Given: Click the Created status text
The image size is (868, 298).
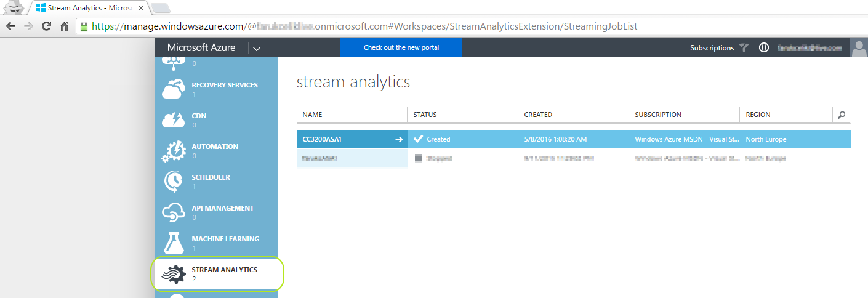Looking at the screenshot, I should pos(439,139).
